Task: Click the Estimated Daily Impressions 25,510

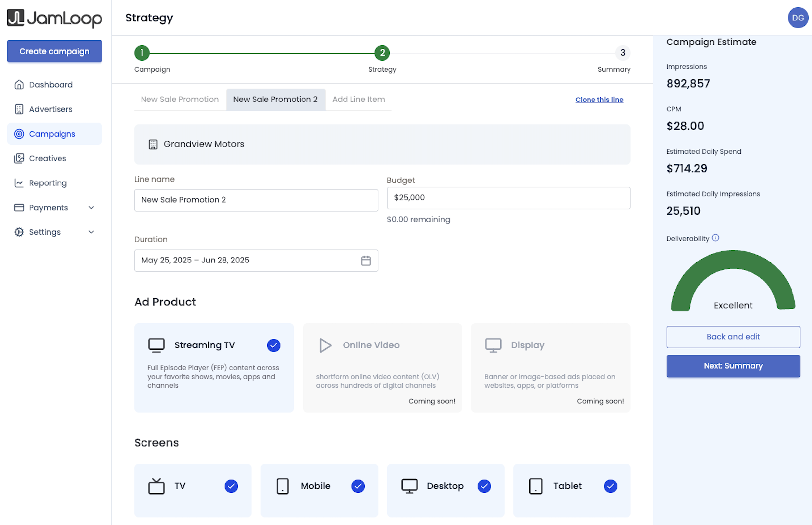Action: (683, 211)
